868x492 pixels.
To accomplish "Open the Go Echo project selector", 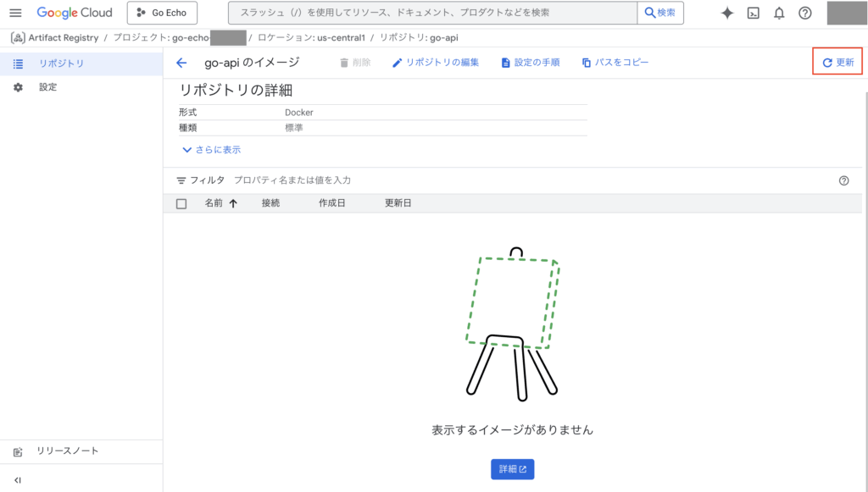I will pyautogui.click(x=162, y=13).
